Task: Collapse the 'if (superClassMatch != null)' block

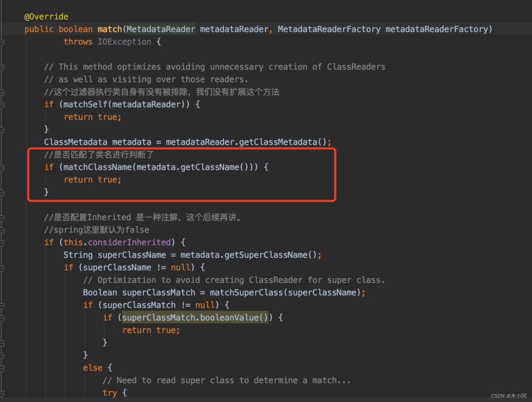Action: [2, 306]
